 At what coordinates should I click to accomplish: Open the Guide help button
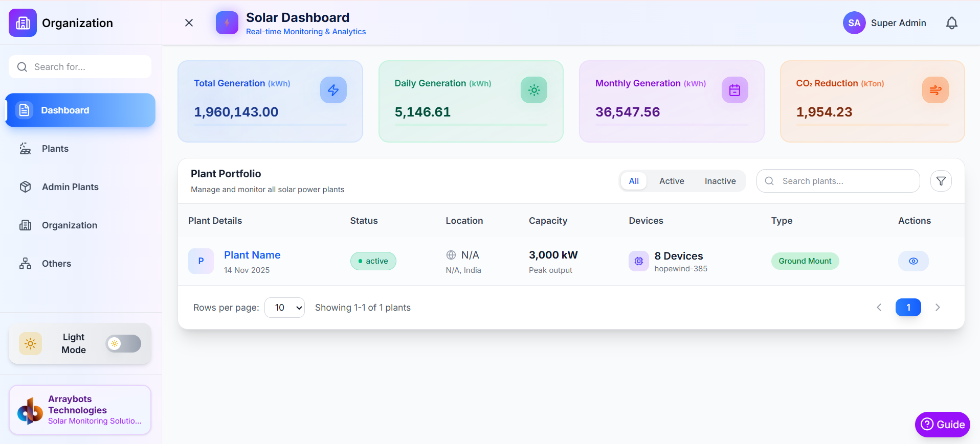(942, 425)
